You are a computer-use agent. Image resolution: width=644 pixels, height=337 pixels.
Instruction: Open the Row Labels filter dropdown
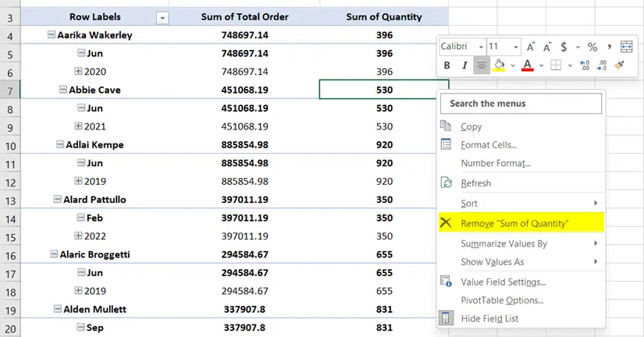[x=162, y=18]
